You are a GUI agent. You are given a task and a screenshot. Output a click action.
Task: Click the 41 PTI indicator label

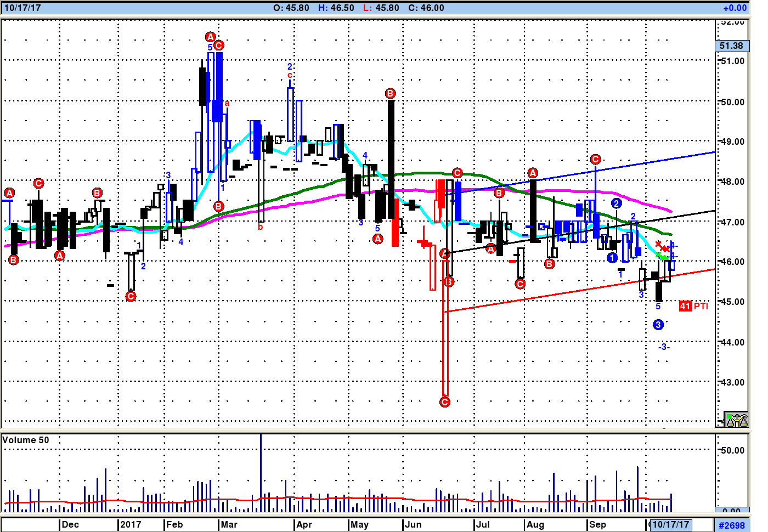(693, 306)
